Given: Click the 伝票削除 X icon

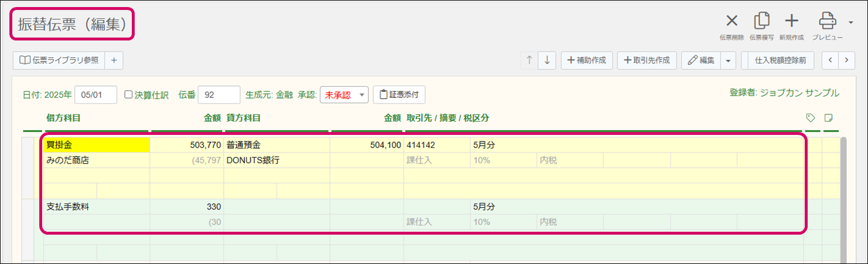Looking at the screenshot, I should (x=732, y=22).
